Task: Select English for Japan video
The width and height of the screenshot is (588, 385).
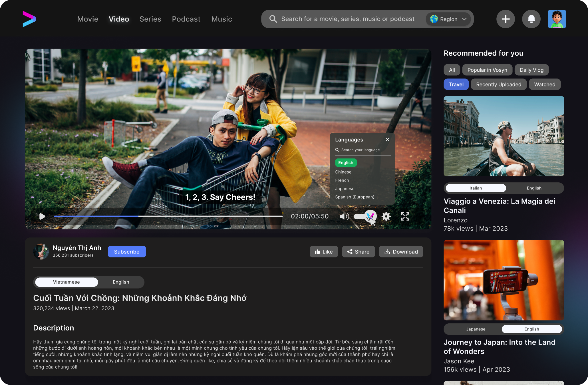Action: [x=532, y=329]
